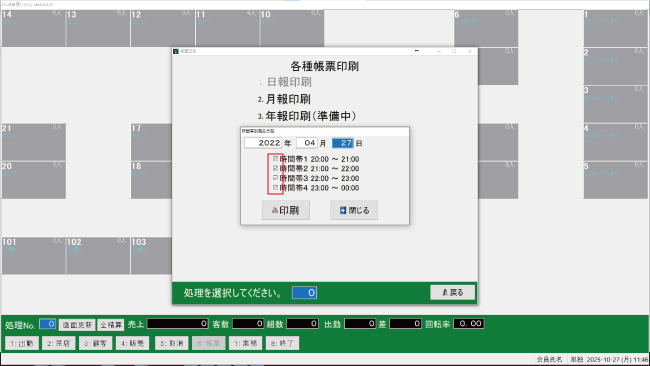Click the 3:顧客 button
The image size is (650, 366).
95,343
